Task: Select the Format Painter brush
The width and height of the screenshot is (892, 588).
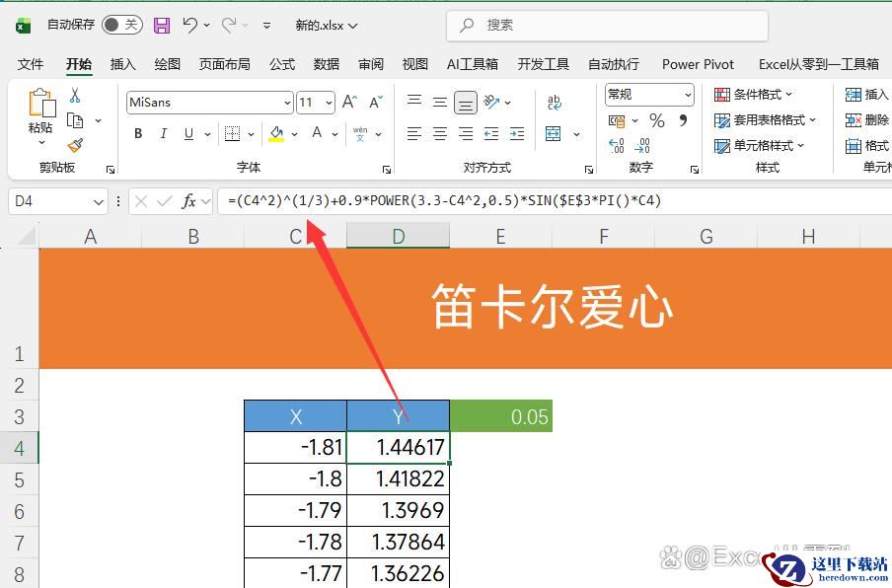Action: point(75,145)
